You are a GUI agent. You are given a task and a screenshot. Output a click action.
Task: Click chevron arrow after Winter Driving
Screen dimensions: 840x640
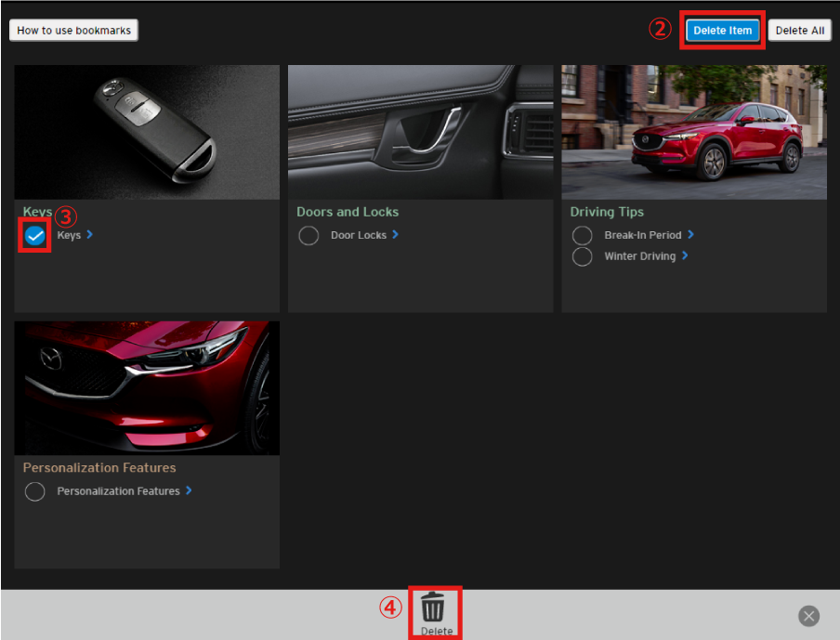tap(685, 255)
